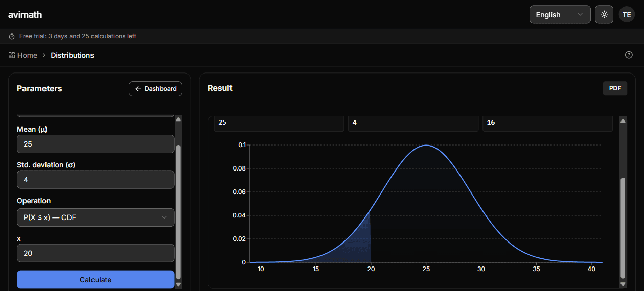Click the Parameters heading
The height and width of the screenshot is (291, 644).
click(39, 89)
